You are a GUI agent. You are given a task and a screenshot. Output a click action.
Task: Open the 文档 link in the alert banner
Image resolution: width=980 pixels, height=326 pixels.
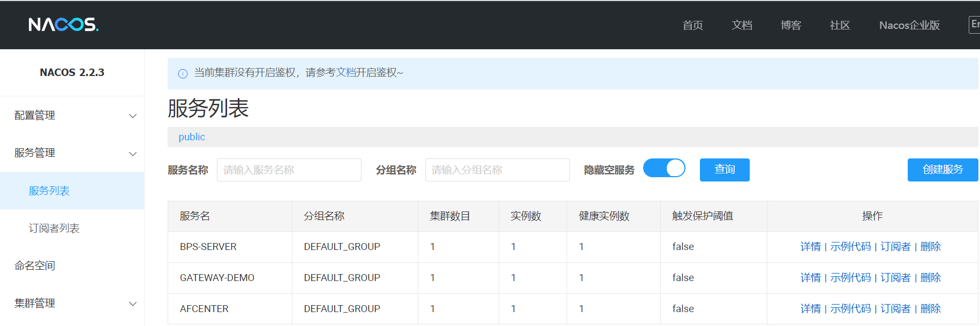click(346, 73)
